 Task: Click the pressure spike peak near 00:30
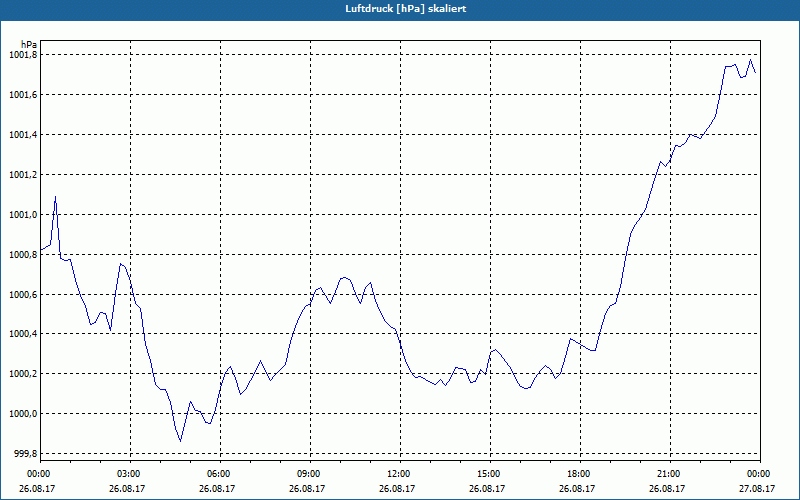55,196
